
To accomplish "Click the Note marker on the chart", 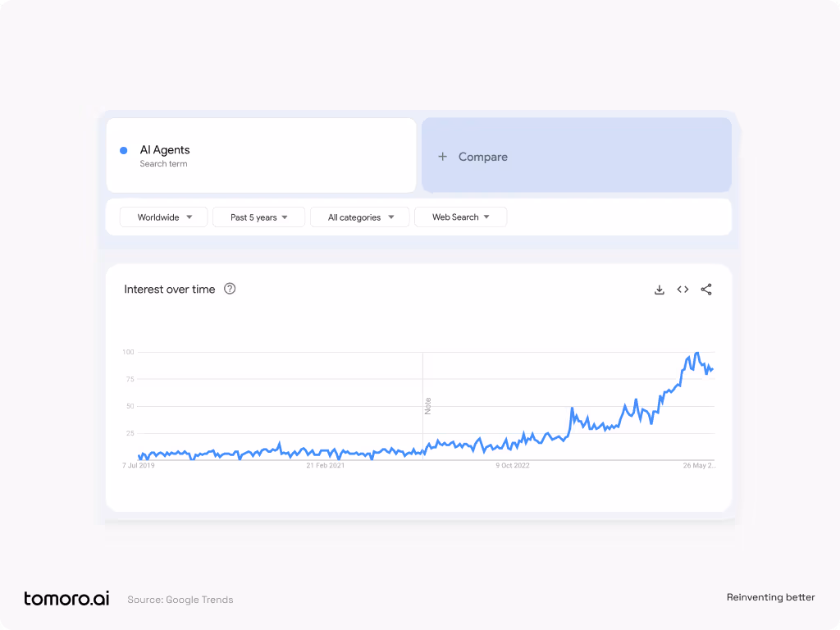I will click(427, 405).
